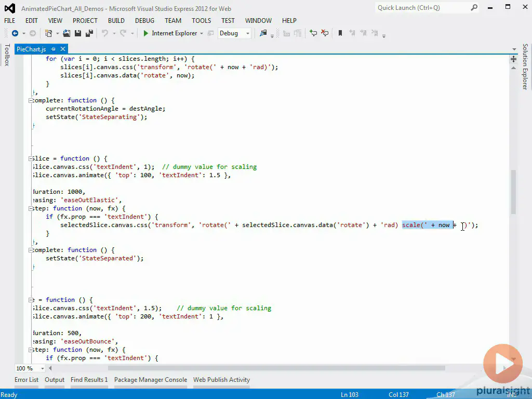The height and width of the screenshot is (399, 532).
Task: Collapse the complete function with StateSeparated
Action: tap(31, 250)
